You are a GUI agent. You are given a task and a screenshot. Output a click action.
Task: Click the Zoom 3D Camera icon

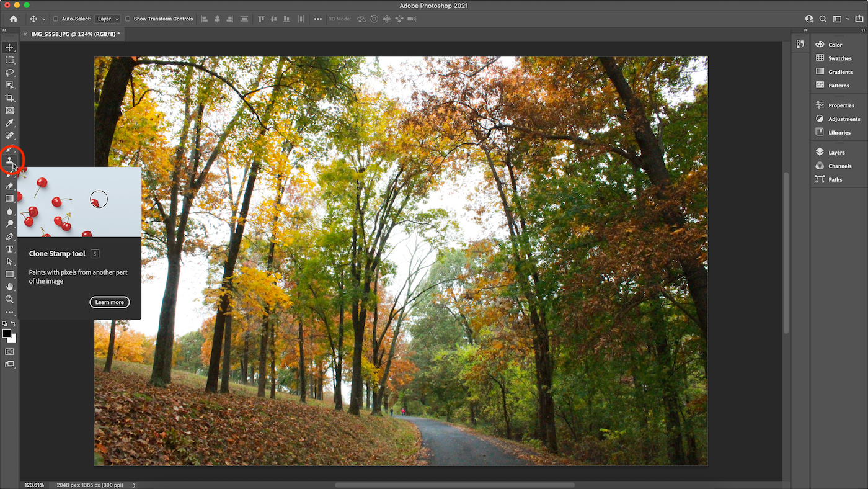(x=412, y=19)
